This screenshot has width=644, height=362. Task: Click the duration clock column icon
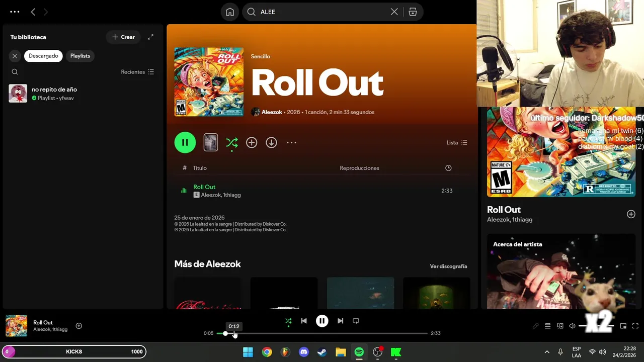coord(448,168)
